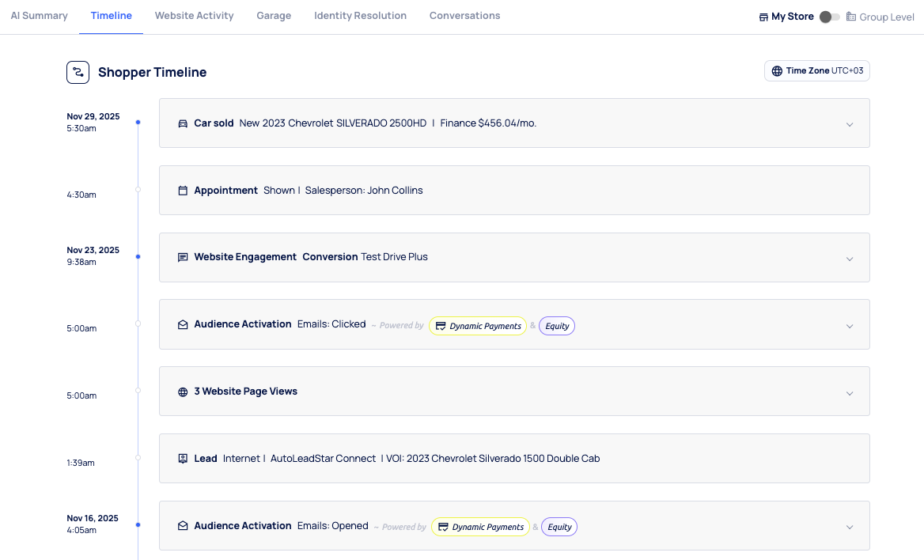Expand the Car sold entry chevron
This screenshot has height=560, width=924.
tap(850, 124)
